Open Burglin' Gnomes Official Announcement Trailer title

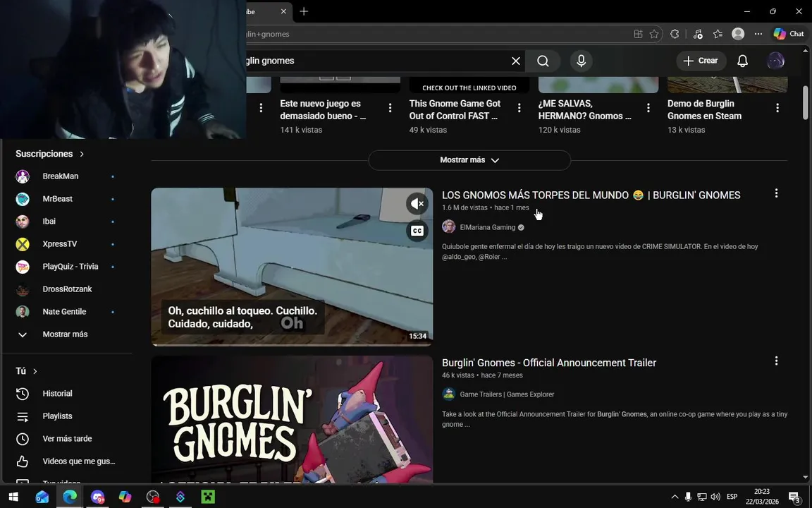coord(549,363)
